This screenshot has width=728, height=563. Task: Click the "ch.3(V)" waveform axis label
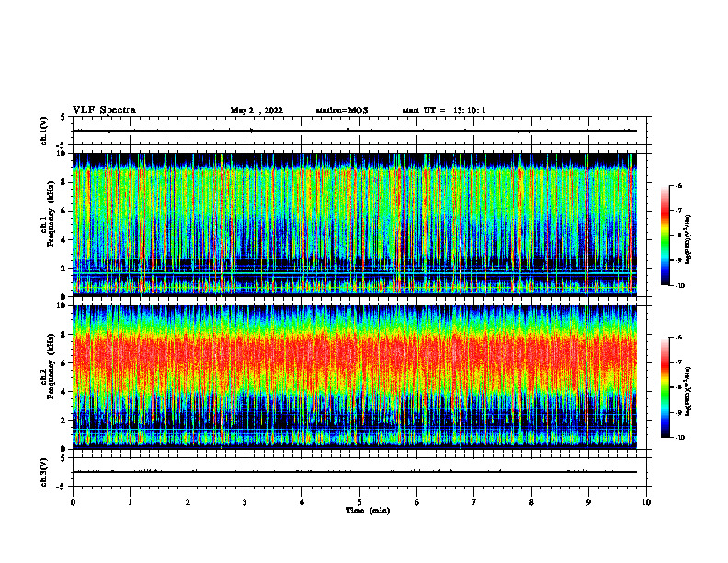point(43,472)
